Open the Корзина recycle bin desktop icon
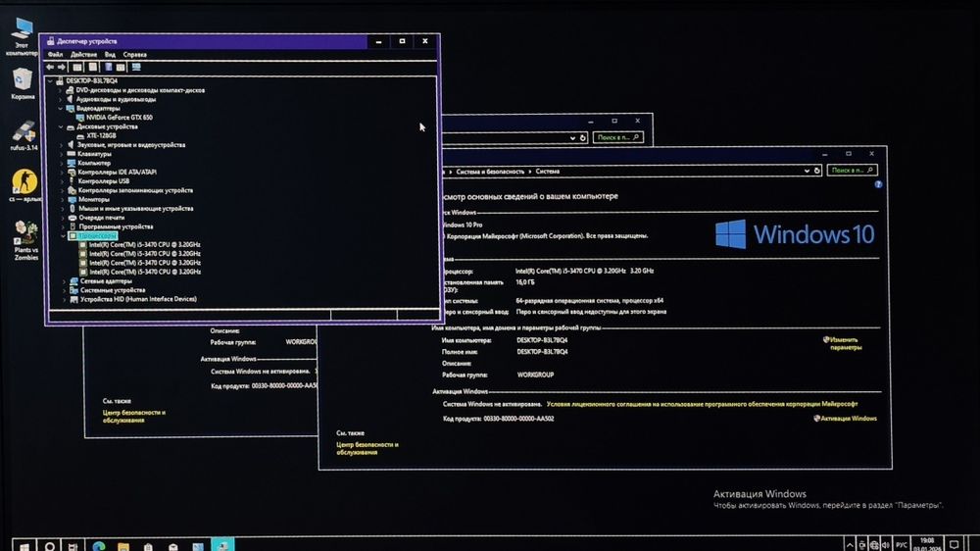 click(22, 83)
